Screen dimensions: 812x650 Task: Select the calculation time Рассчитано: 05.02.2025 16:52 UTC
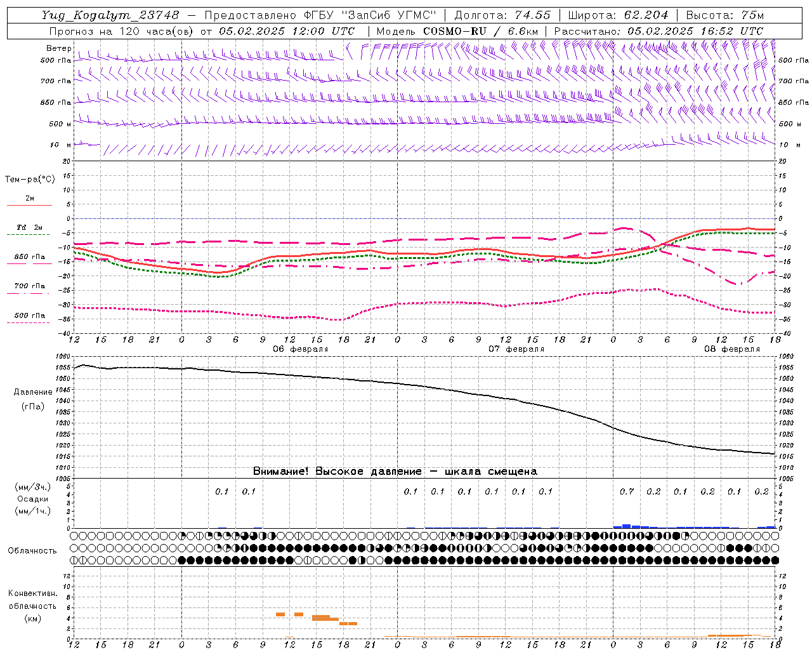click(658, 31)
